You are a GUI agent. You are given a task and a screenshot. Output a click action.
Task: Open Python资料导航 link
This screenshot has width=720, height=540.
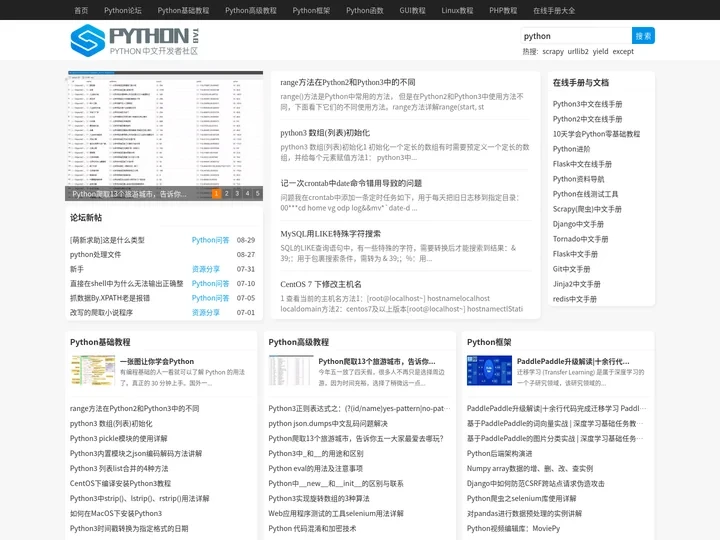click(579, 179)
